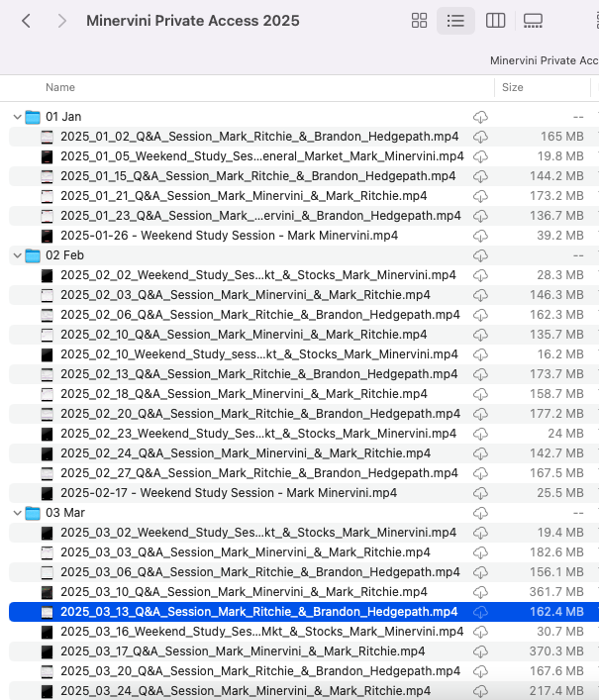Go back with the left chevron button
Viewport: 599px width, 700px height.
(x=27, y=21)
